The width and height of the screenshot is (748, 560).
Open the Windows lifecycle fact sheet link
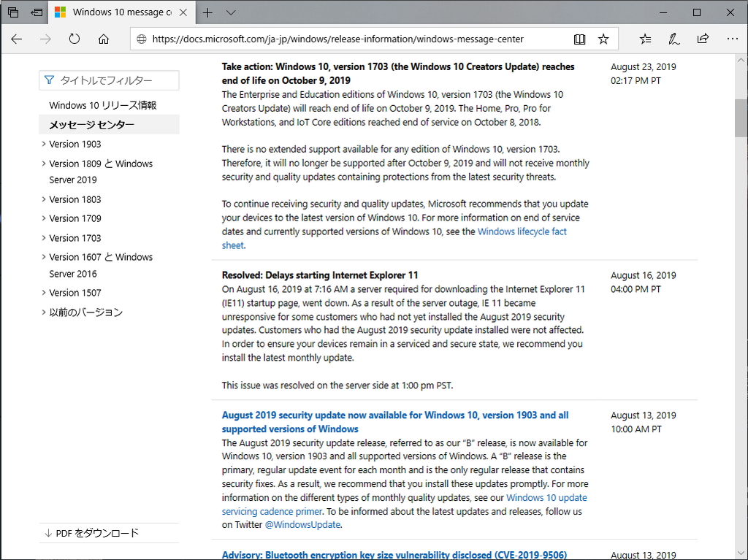522,232
